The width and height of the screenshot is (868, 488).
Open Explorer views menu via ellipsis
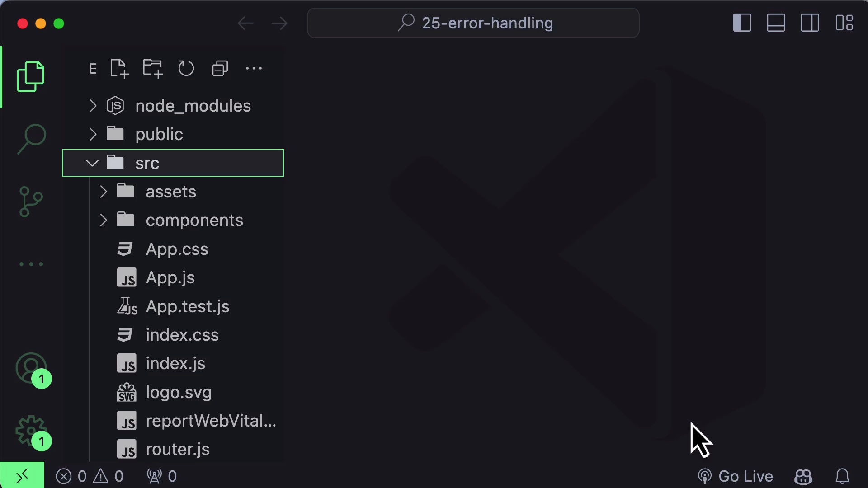pyautogui.click(x=254, y=68)
